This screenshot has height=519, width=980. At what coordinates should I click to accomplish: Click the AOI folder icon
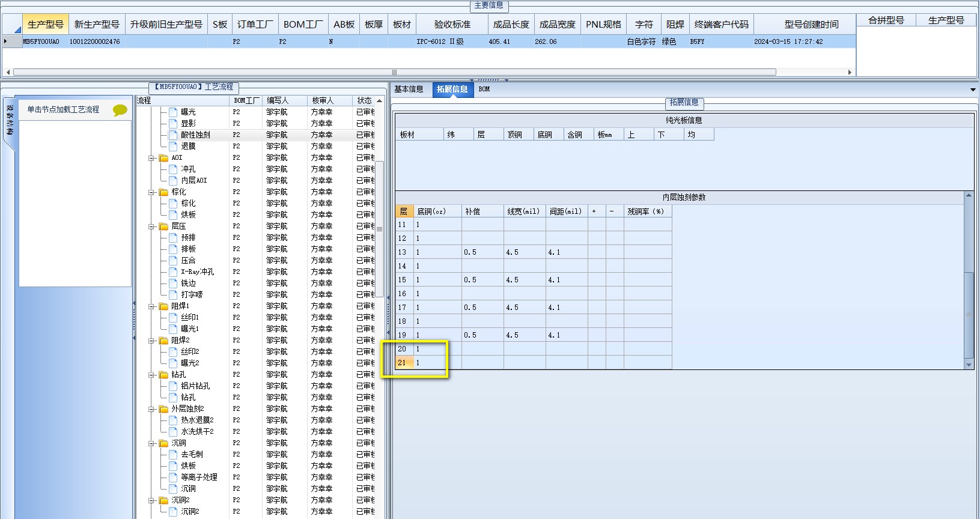tap(163, 157)
